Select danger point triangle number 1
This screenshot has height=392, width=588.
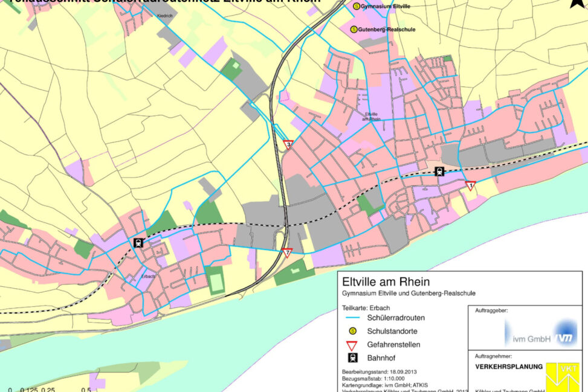(471, 185)
